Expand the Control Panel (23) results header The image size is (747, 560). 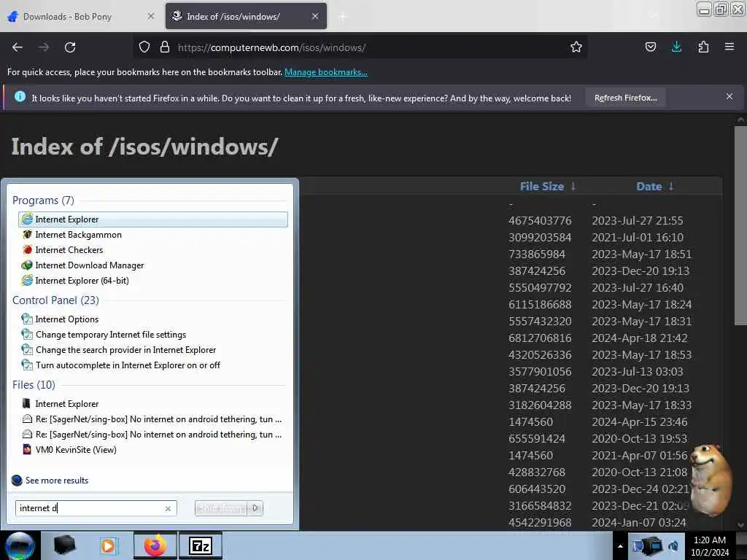tap(55, 300)
